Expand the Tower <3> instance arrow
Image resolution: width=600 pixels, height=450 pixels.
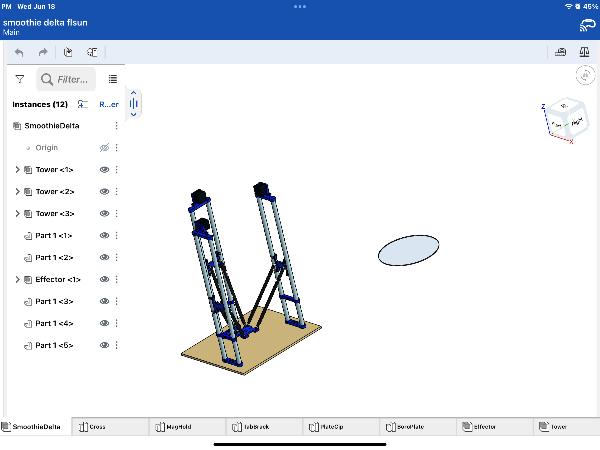(17, 214)
